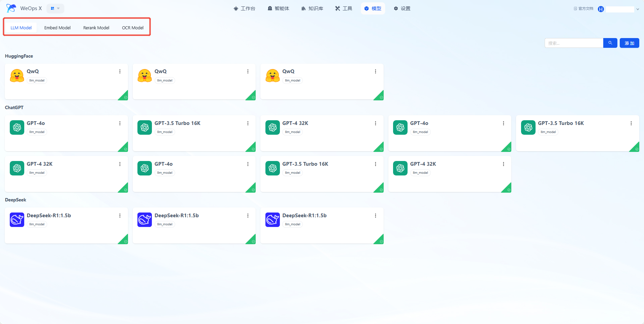The image size is (644, 324).
Task: Focus the 搜索 search input field
Action: point(574,43)
